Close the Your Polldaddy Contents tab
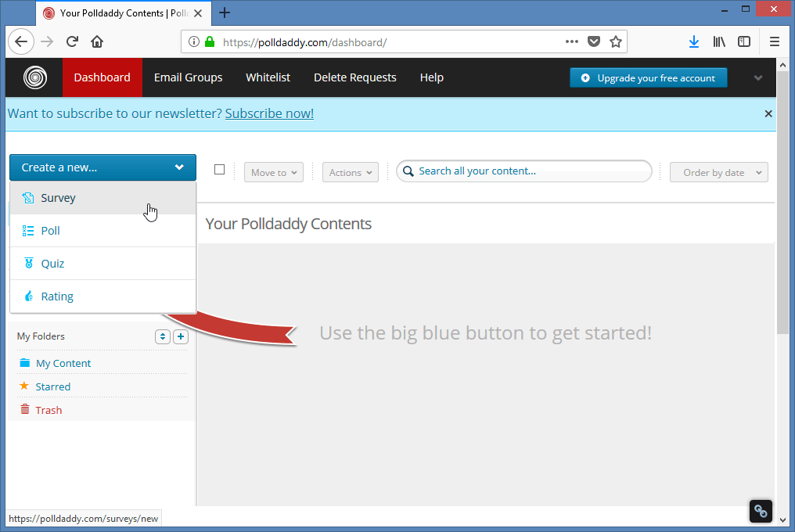 [x=198, y=13]
